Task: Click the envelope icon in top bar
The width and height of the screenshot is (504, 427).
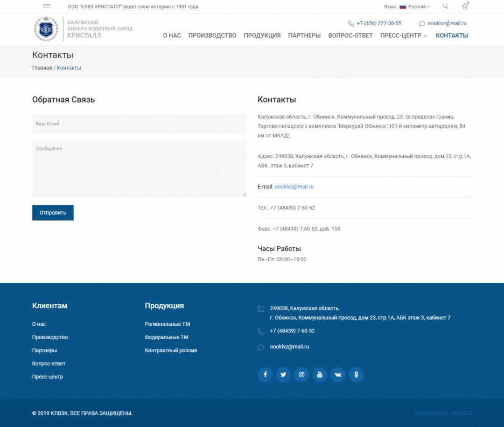Action: [x=46, y=7]
